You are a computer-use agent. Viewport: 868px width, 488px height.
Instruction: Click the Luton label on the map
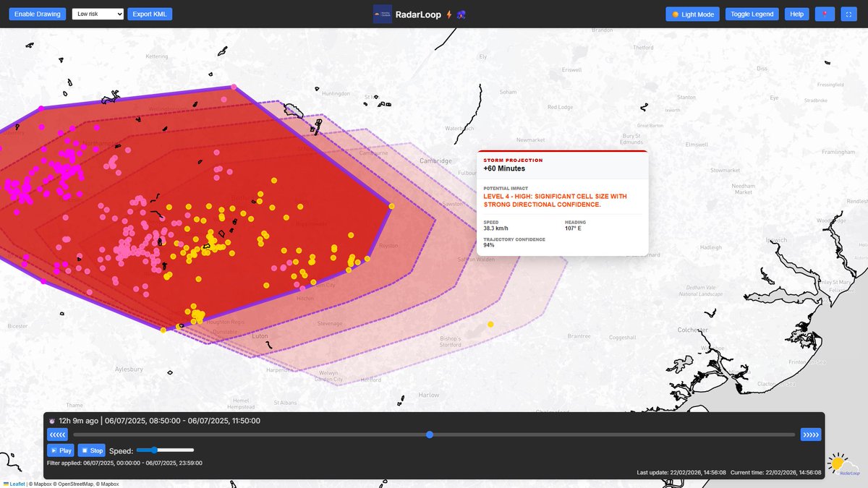260,337
